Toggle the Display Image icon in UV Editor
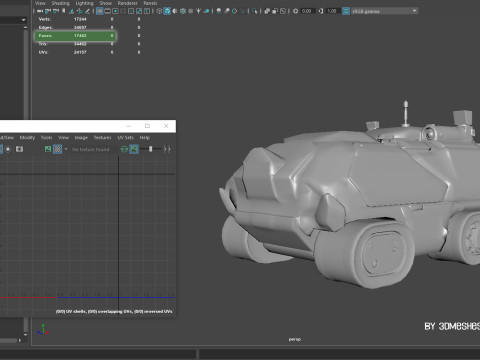The width and height of the screenshot is (480, 360). [48, 149]
